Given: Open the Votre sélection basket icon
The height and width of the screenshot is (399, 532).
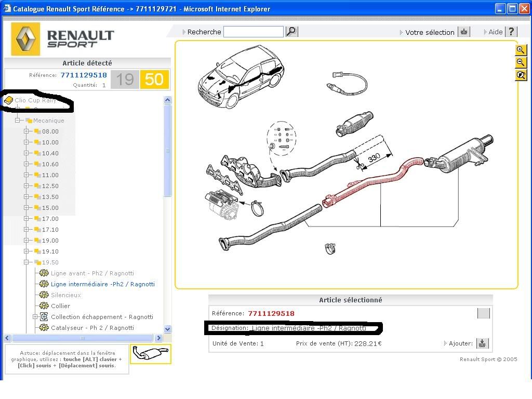Looking at the screenshot, I should tap(464, 32).
